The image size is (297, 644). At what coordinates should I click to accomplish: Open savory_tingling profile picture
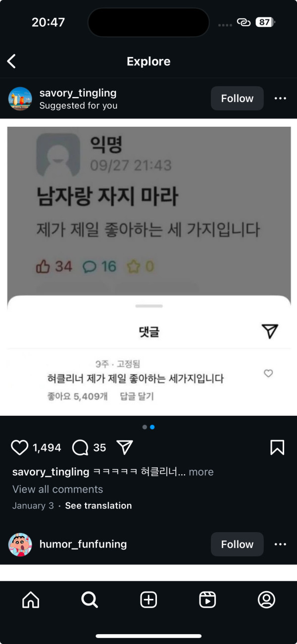click(x=20, y=99)
